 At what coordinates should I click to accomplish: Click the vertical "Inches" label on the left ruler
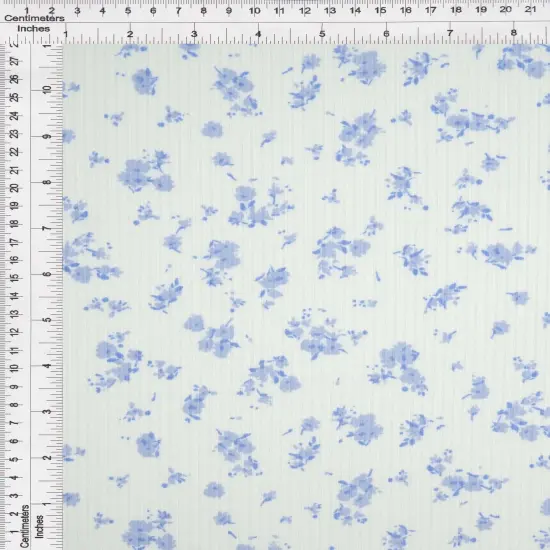[x=39, y=526]
